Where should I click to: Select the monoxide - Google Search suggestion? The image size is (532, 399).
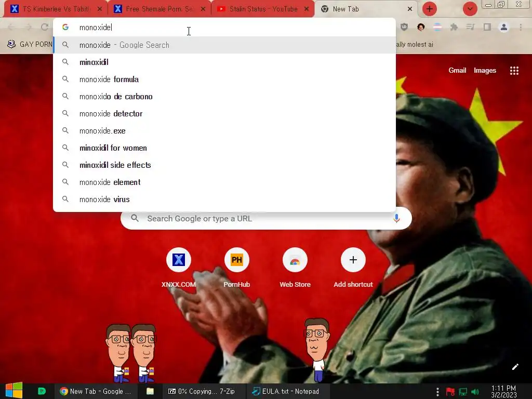(x=224, y=45)
